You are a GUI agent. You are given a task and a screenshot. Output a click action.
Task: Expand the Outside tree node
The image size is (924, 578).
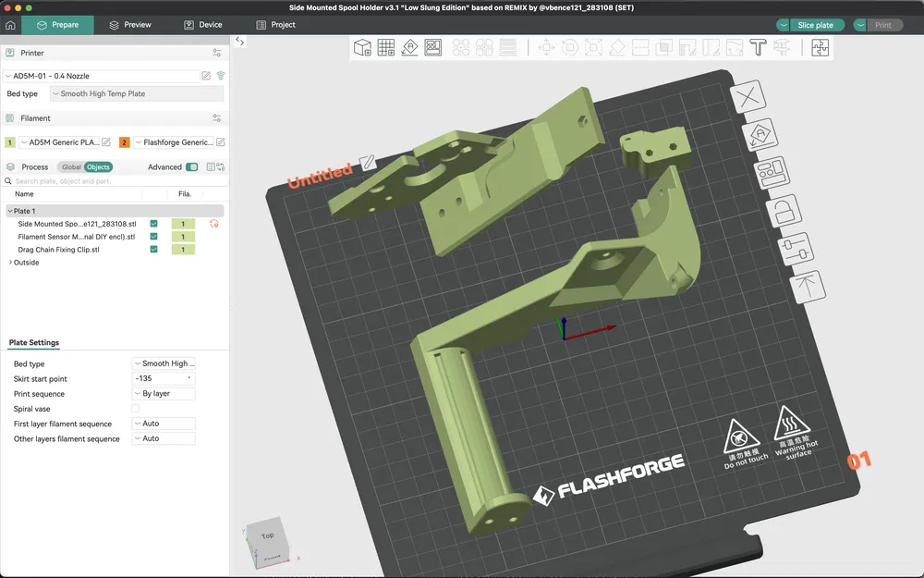pyautogui.click(x=10, y=263)
